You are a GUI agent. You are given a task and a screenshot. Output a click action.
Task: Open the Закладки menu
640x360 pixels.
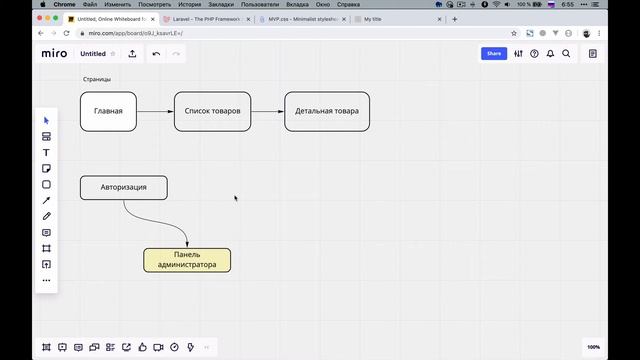coord(221,4)
